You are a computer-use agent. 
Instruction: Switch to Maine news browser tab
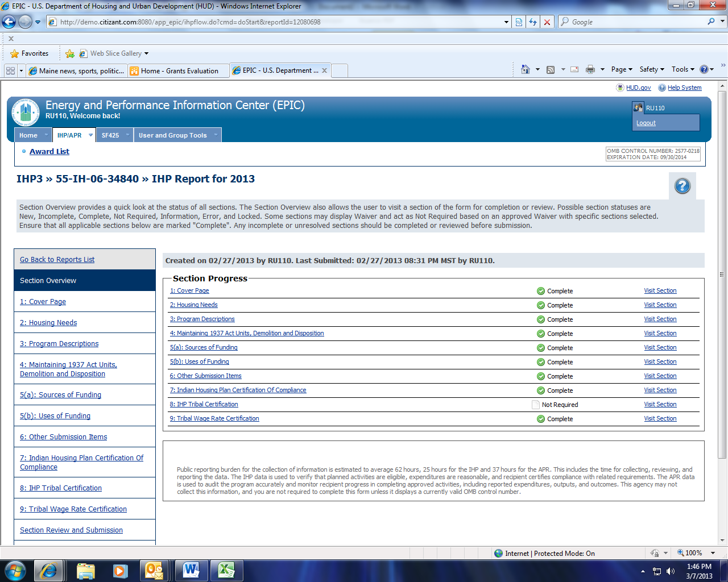tap(76, 70)
